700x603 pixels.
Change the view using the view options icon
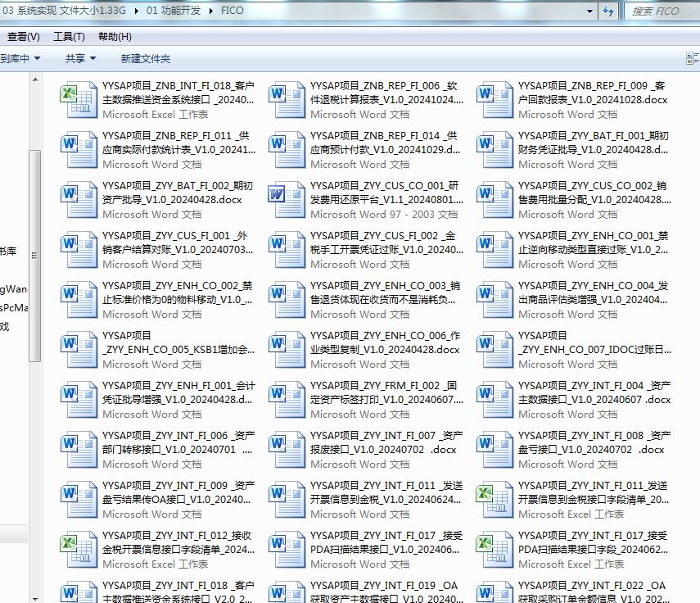[x=692, y=58]
